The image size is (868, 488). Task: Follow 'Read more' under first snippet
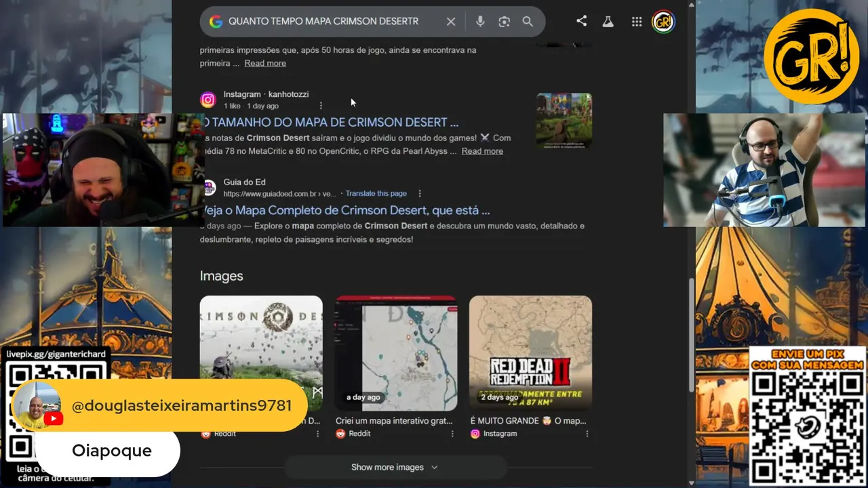click(x=265, y=63)
